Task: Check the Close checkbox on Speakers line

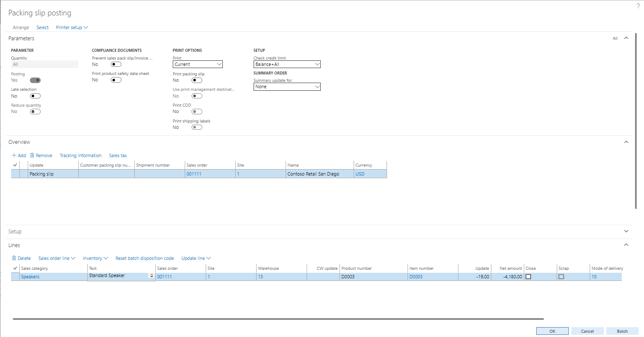Action: (x=528, y=277)
